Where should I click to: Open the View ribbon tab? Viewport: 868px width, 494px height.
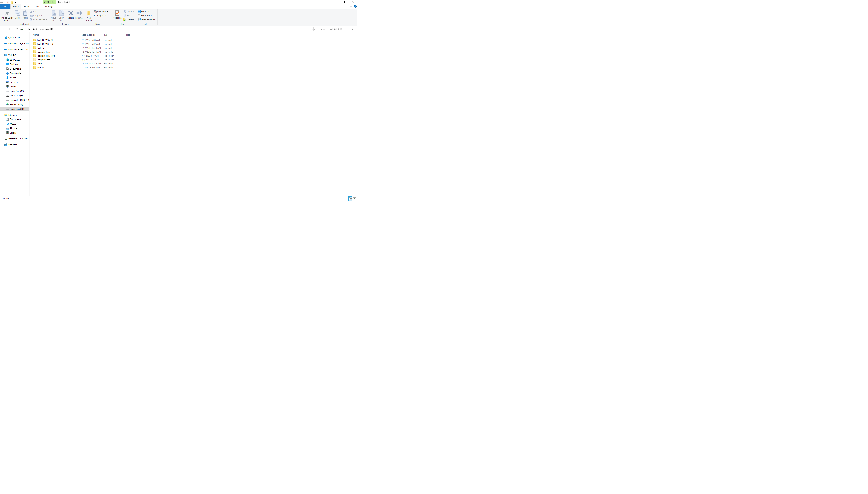[37, 7]
